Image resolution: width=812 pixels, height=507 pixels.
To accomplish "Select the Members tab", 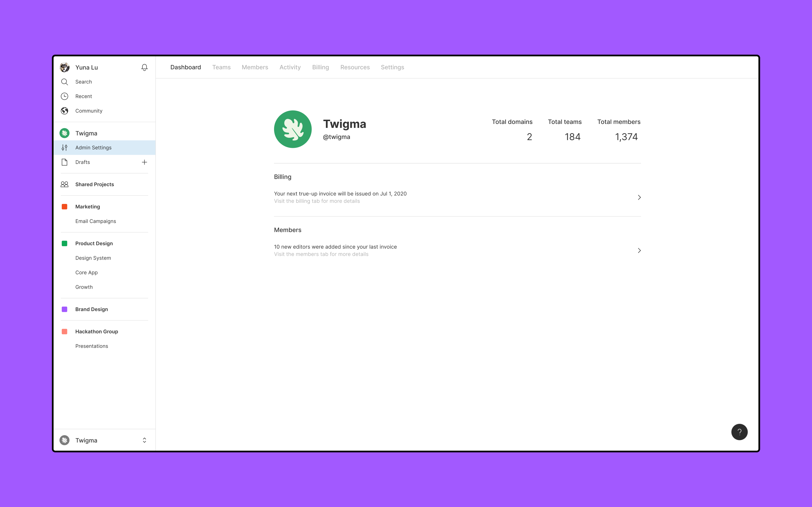I will 255,67.
